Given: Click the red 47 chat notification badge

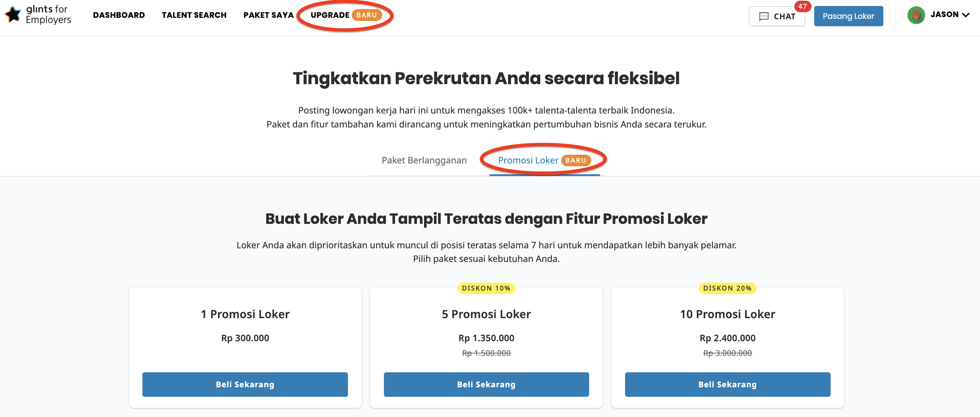Looking at the screenshot, I should 802,7.
